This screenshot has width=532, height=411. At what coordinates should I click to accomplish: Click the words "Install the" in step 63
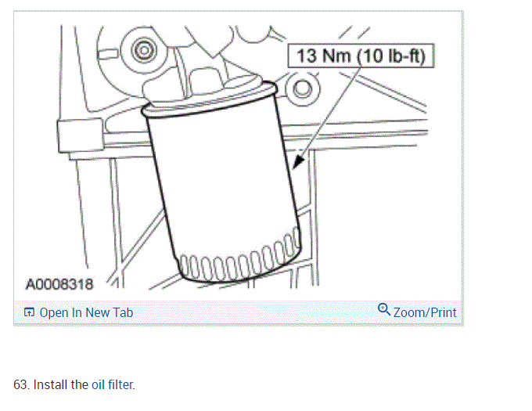point(61,384)
